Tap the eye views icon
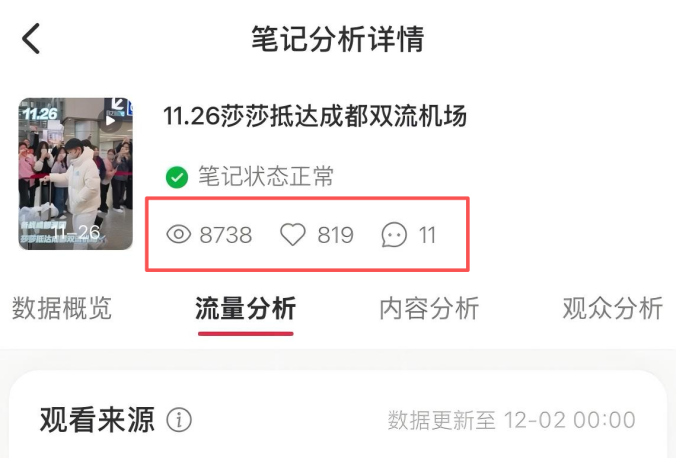Screen dimensions: 676x458 pos(178,235)
